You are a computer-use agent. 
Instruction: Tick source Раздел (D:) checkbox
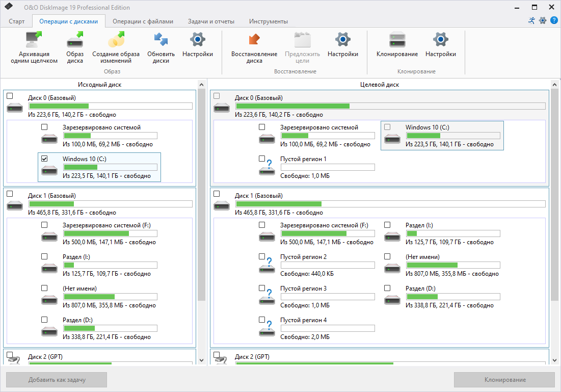[44, 320]
